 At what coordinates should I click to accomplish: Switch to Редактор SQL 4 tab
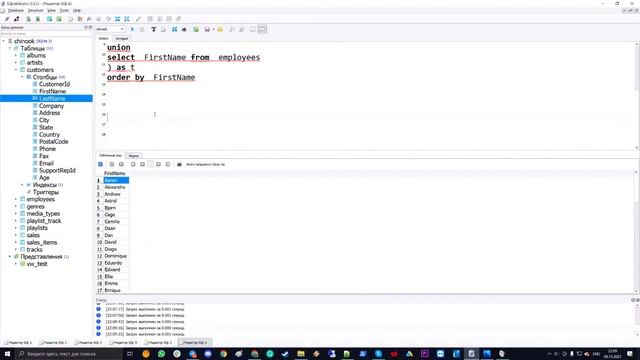coord(124,342)
